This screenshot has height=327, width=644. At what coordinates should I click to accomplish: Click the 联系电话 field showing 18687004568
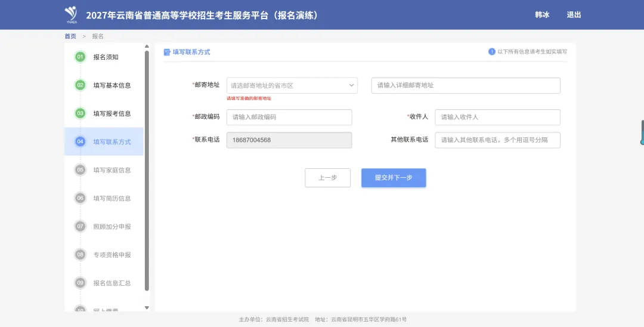[289, 140]
